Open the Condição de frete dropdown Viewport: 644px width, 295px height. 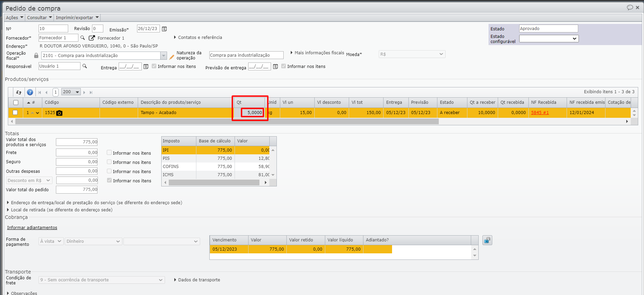102,280
